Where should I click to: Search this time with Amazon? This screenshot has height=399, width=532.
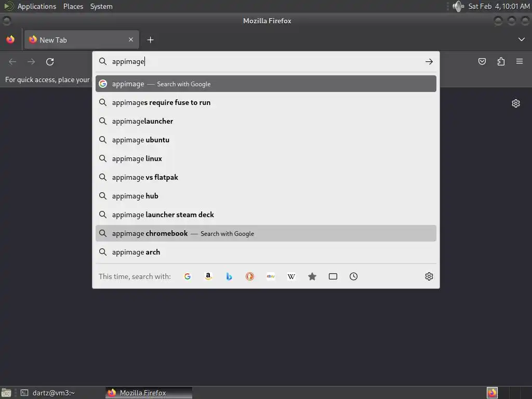pyautogui.click(x=208, y=276)
